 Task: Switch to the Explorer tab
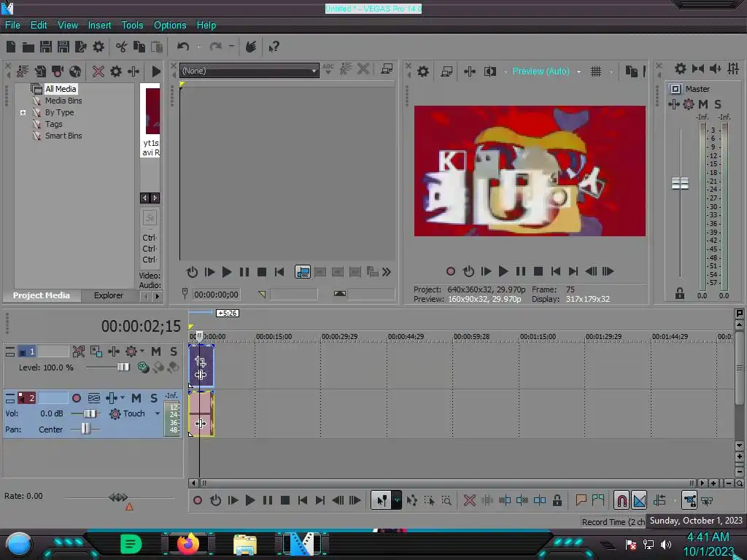point(109,296)
